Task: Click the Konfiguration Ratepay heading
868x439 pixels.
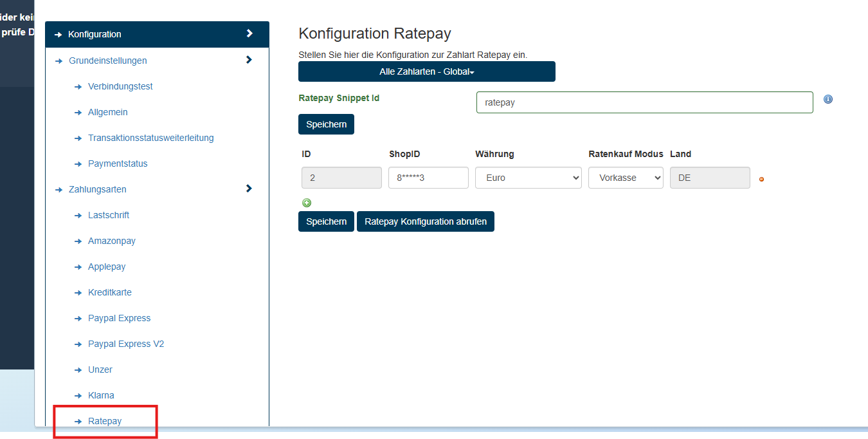Action: click(x=375, y=34)
